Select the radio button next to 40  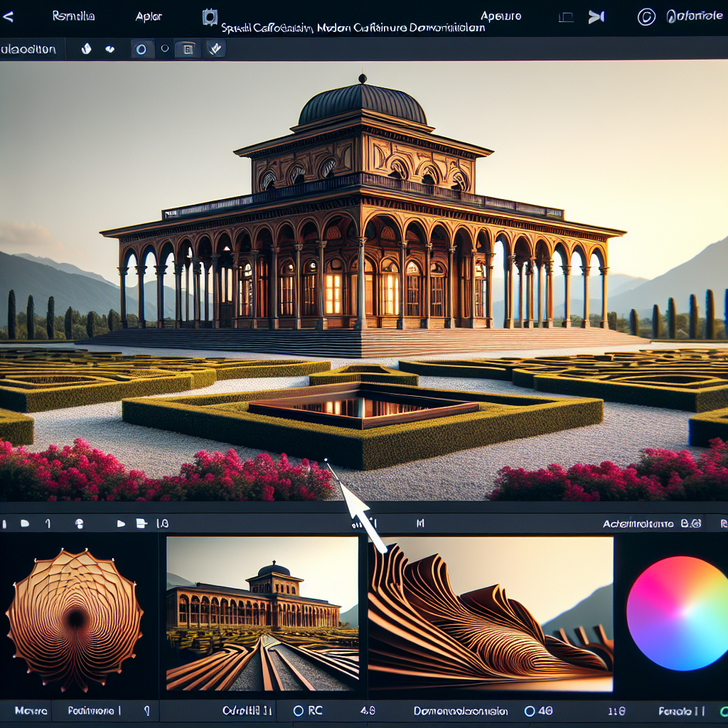pos(529,710)
